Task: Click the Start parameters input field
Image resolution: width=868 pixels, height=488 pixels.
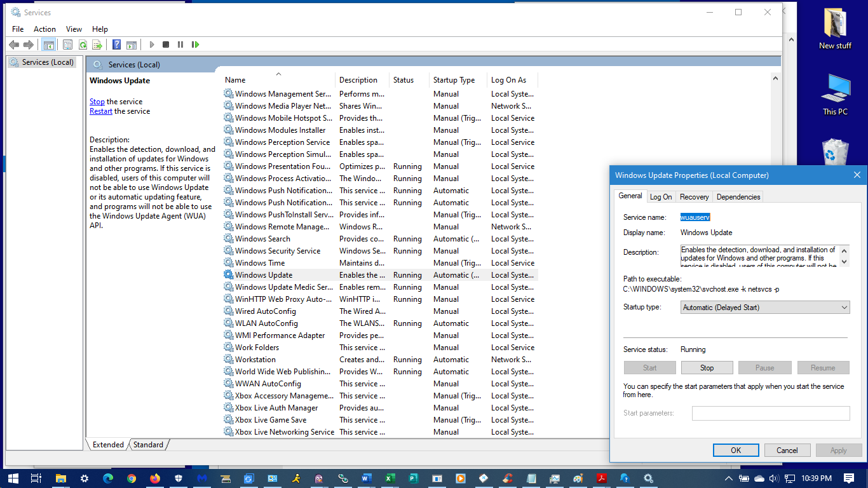Action: coord(771,413)
